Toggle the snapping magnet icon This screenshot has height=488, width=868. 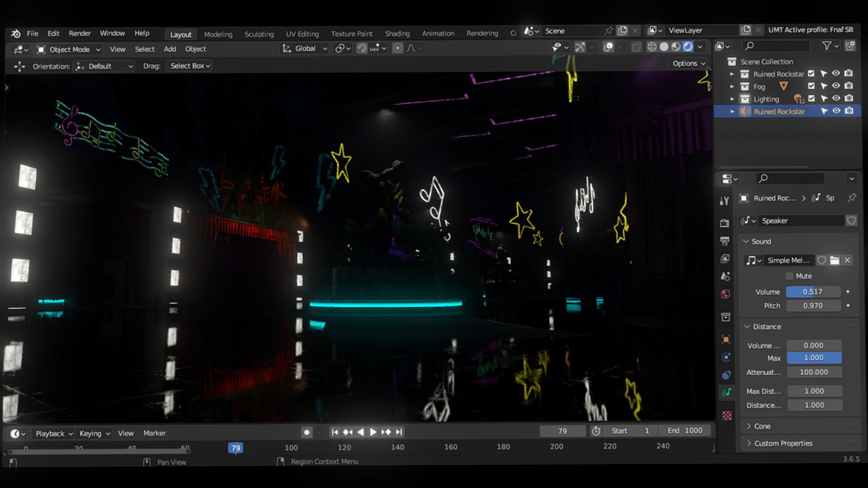coord(362,48)
